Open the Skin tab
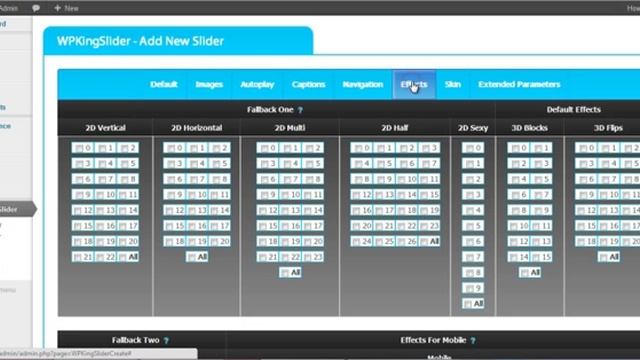Screen dimensions: 640x360 click(x=452, y=84)
